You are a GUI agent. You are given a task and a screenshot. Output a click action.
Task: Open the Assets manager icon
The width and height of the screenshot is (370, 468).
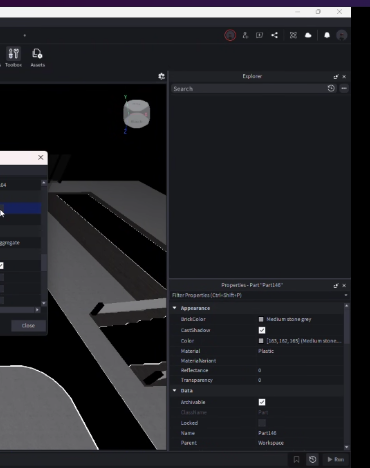(37, 54)
